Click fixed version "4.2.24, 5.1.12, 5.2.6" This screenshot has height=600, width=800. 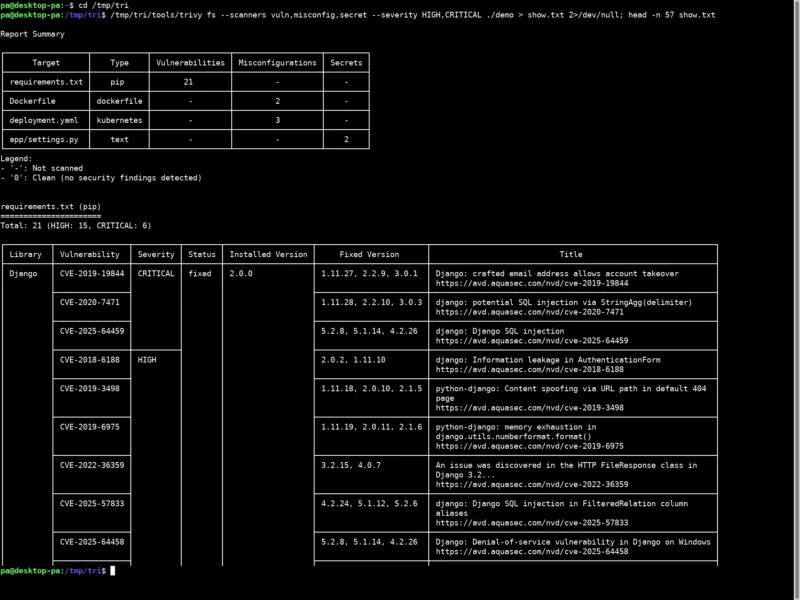click(369, 503)
